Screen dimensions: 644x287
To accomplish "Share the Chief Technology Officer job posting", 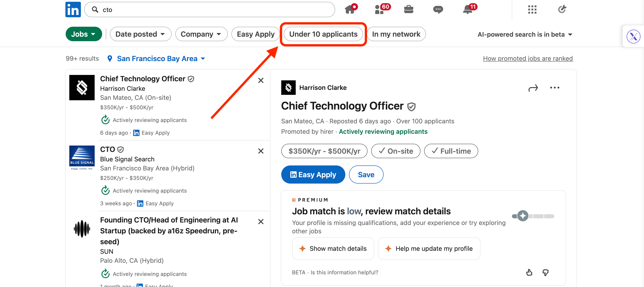I will coord(533,88).
